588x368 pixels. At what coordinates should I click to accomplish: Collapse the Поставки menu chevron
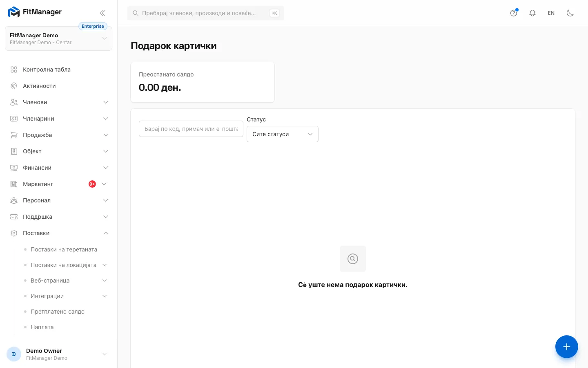coord(106,233)
